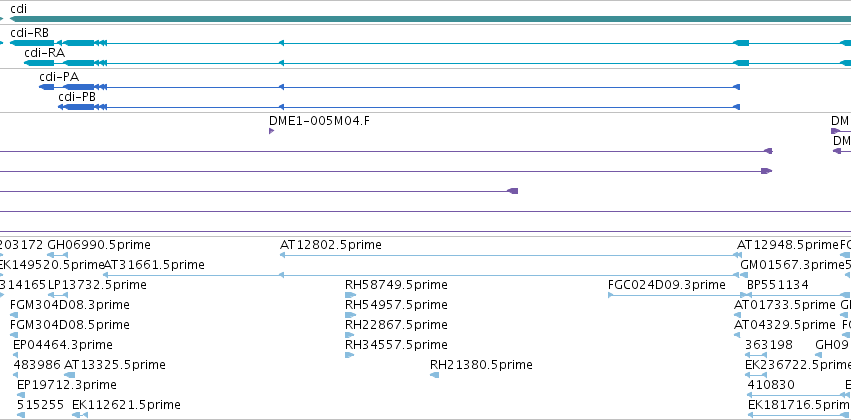Click the RH54957.5prime label
The height and width of the screenshot is (420, 851).
[x=396, y=305]
